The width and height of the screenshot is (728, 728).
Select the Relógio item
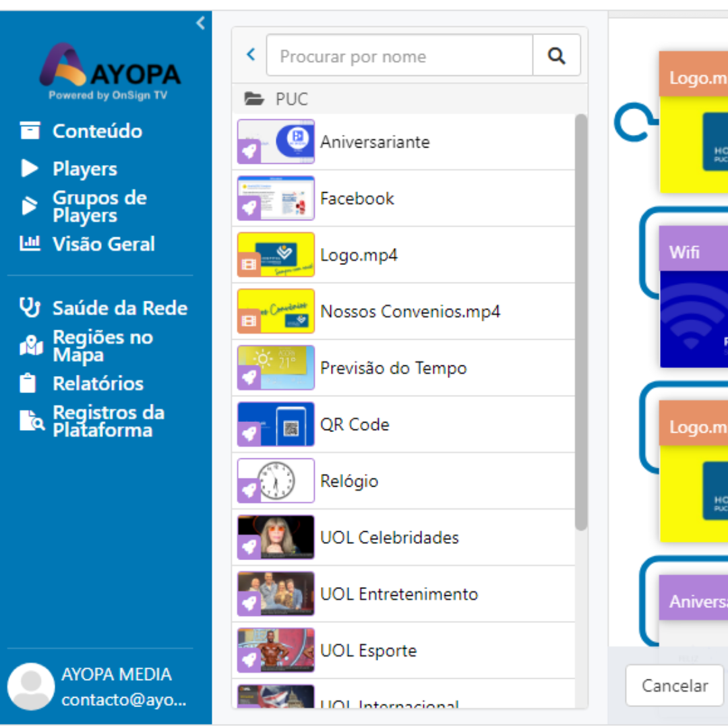click(x=404, y=481)
